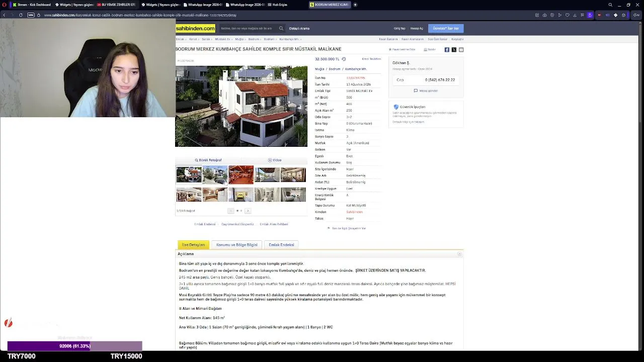The width and height of the screenshot is (644, 362).
Task: Open Emlak Alım Rehberi link
Action: point(274,224)
